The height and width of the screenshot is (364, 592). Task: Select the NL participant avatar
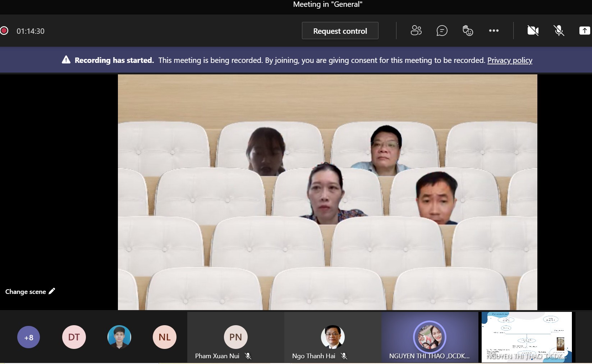coord(165,337)
